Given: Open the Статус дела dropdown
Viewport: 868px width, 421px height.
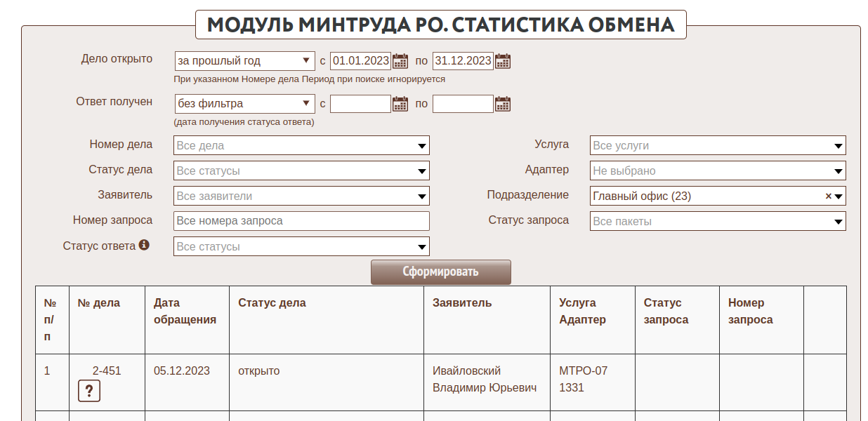Looking at the screenshot, I should tap(301, 171).
